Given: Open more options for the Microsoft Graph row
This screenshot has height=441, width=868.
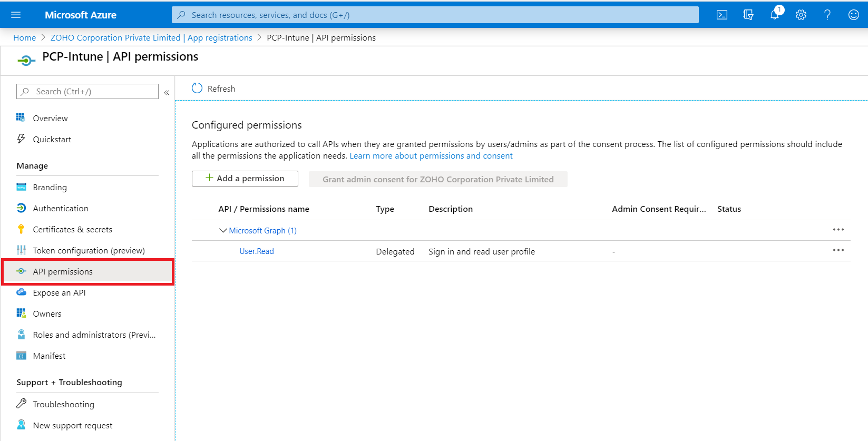Looking at the screenshot, I should tap(838, 230).
